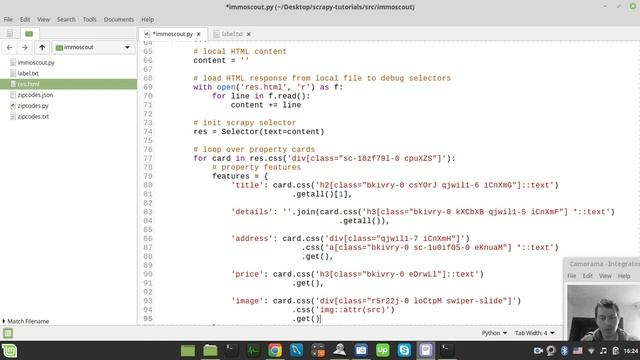Image resolution: width=640 pixels, height=360 pixels.
Task: Launch the terminal from the taskbar
Action: click(x=231, y=350)
